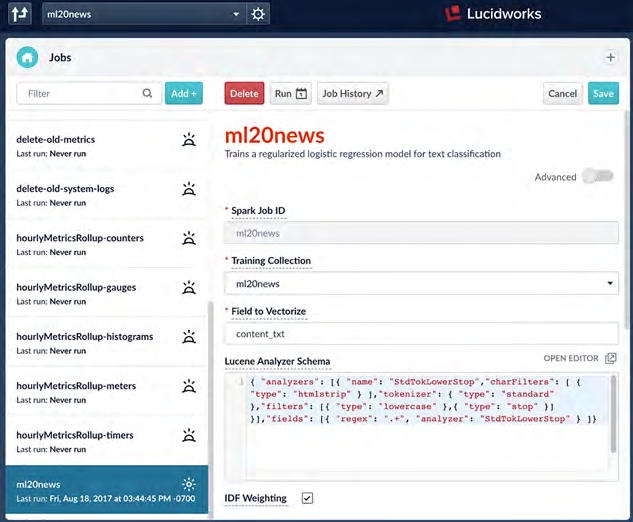Screen dimensions: 633x522
Task: Open settings gear next to collection selector
Action: [258, 14]
